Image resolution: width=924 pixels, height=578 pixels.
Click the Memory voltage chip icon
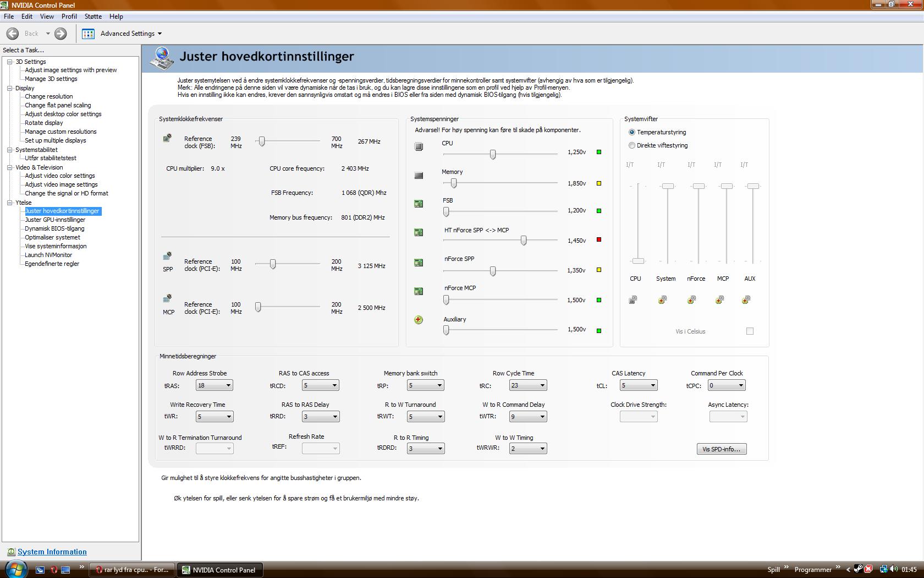point(419,176)
